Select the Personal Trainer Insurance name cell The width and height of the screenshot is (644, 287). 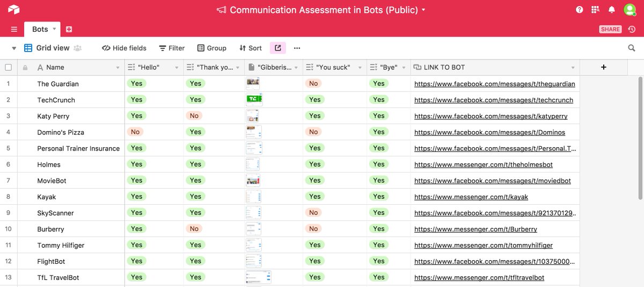coord(78,148)
